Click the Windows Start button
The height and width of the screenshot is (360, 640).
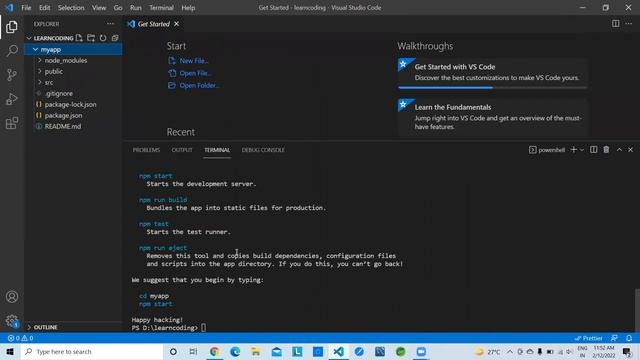click(10, 351)
